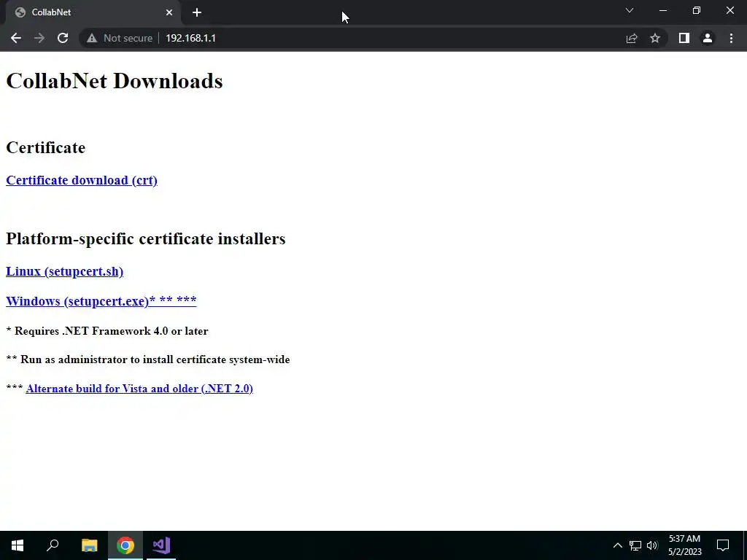Open a new tab with the plus button
Image resolution: width=747 pixels, height=560 pixels.
[x=197, y=12]
